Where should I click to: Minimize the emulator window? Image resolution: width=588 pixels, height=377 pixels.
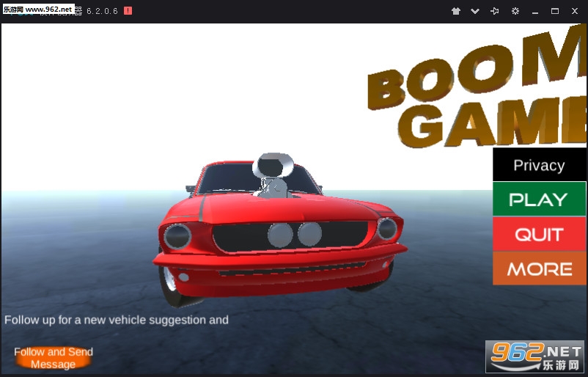[x=535, y=11]
